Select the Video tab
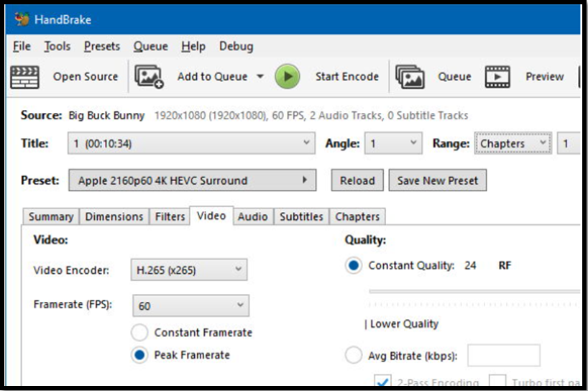This screenshot has width=588, height=391. pos(211,216)
